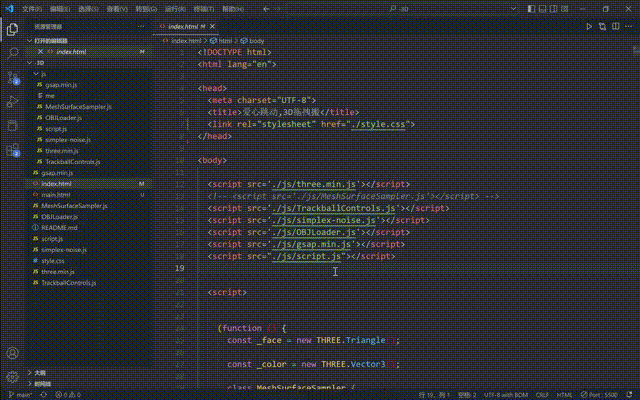Viewport: 640px width, 400px height.
Task: Toggle the secondary side bar layout button
Action: point(553,9)
